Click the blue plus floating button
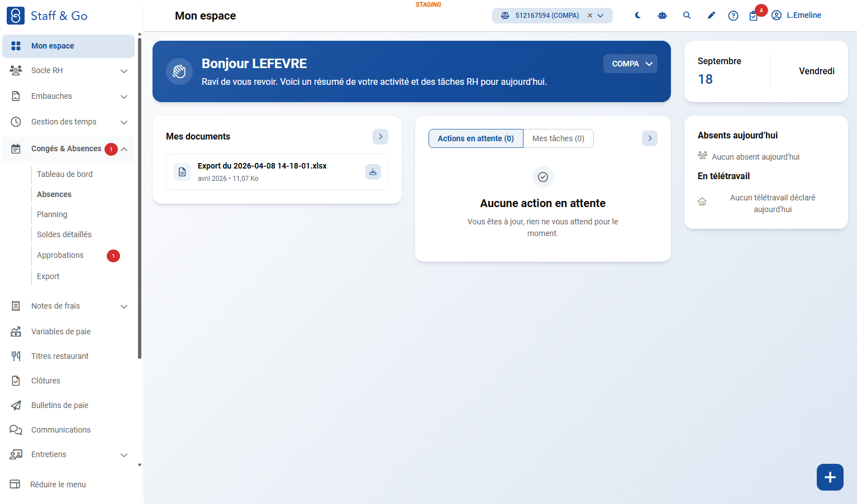Screen dimensions: 857x504 point(830,477)
